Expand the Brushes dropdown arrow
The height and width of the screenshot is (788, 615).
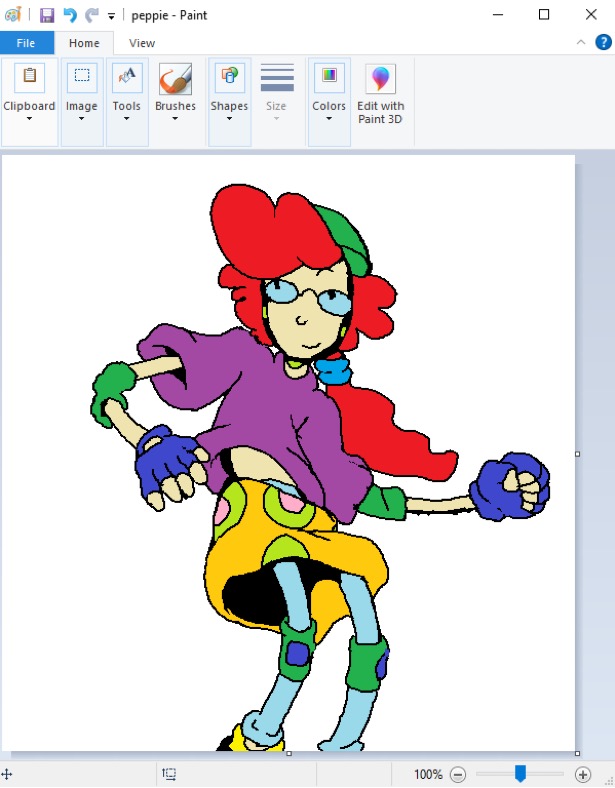175,119
